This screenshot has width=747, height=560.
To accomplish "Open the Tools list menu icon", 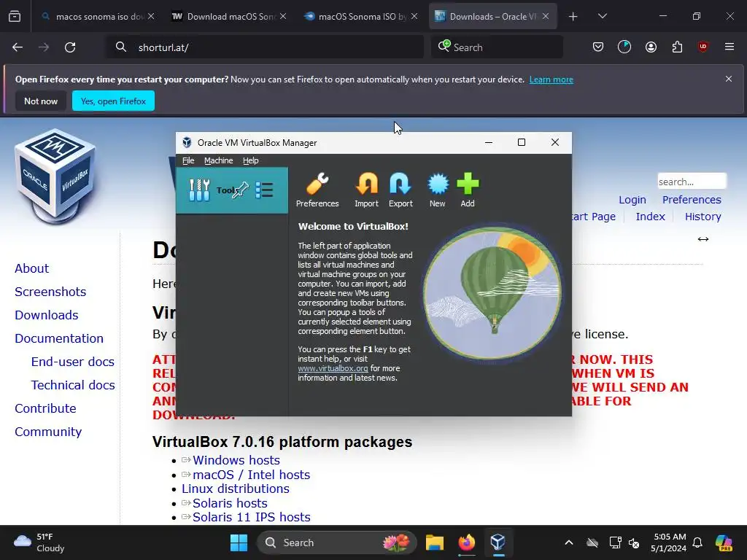I will pos(264,190).
